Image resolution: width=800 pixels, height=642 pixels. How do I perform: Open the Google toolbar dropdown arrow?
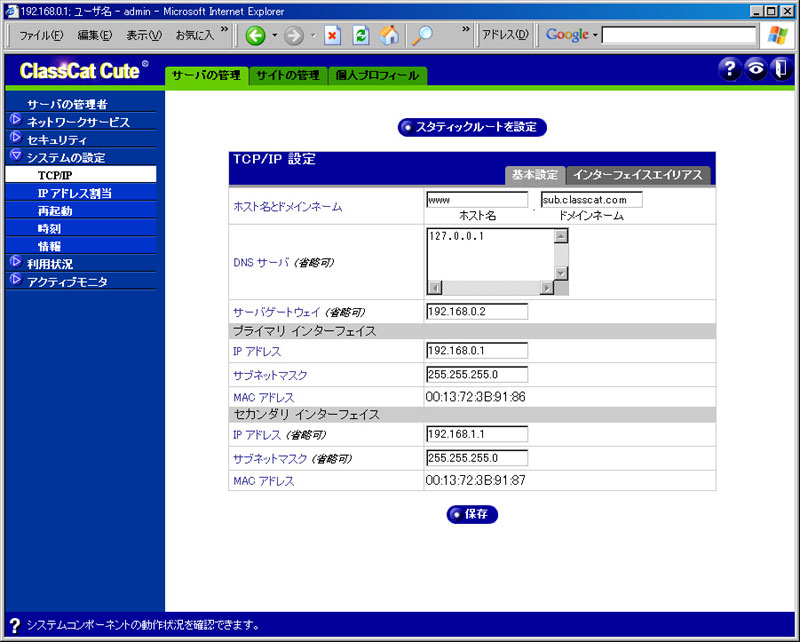(x=595, y=35)
